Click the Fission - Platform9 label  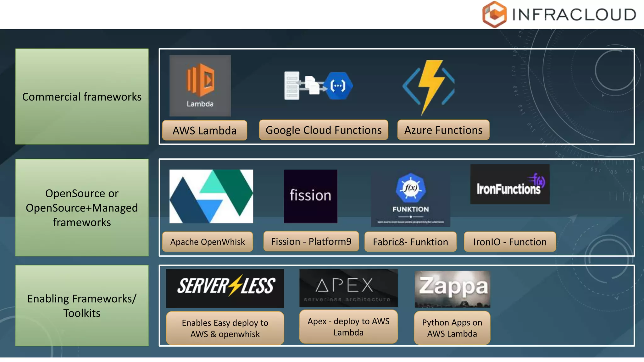pyautogui.click(x=311, y=241)
